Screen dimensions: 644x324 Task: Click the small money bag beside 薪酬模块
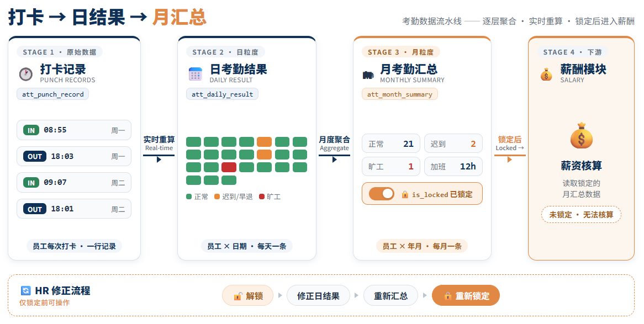[546, 75]
